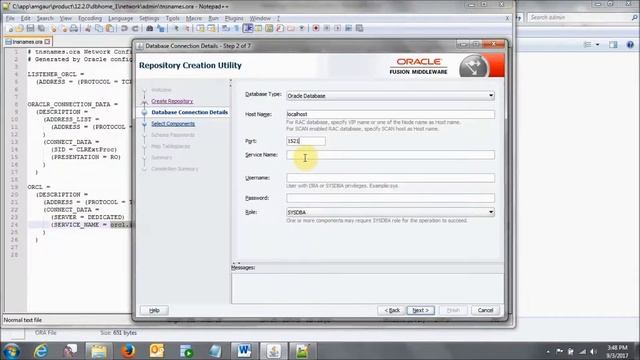
Task: Click the Redo arrow icon in Notepad++
Action: click(135, 28)
